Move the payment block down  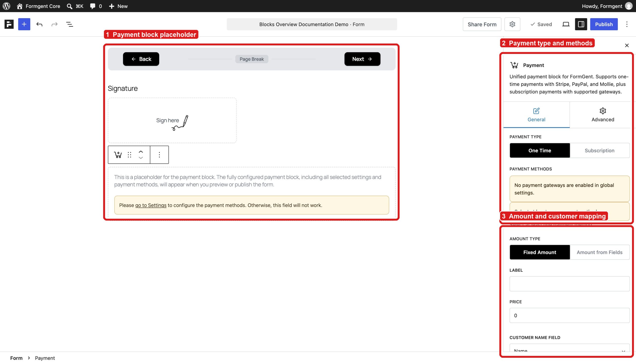pyautogui.click(x=141, y=158)
